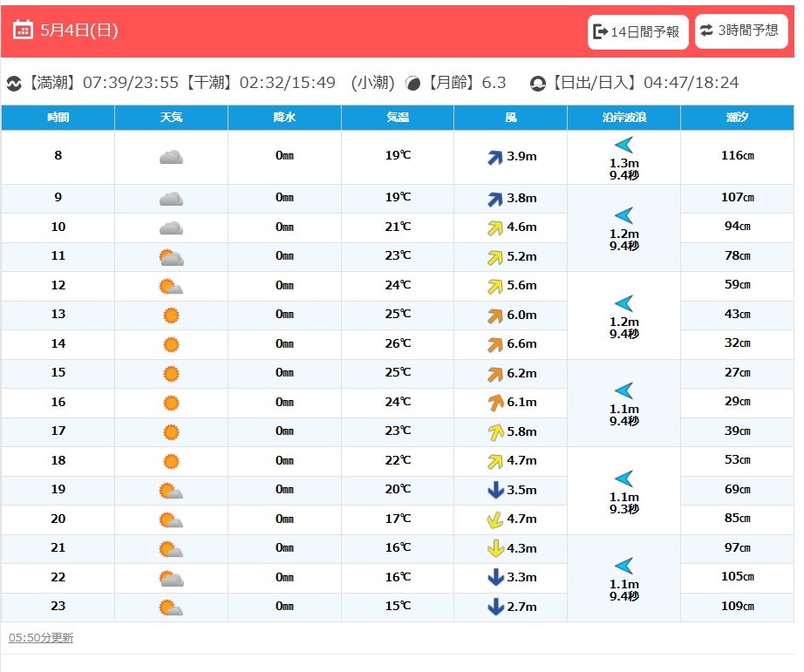
Task: Open the 14日間予報 forecast button
Action: (x=637, y=31)
